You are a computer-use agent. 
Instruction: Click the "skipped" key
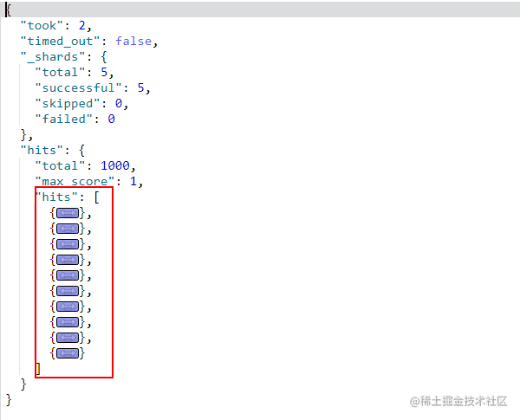pyautogui.click(x=68, y=103)
